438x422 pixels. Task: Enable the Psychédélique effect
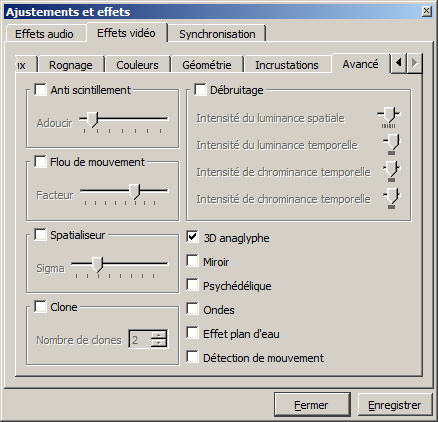[x=192, y=285]
